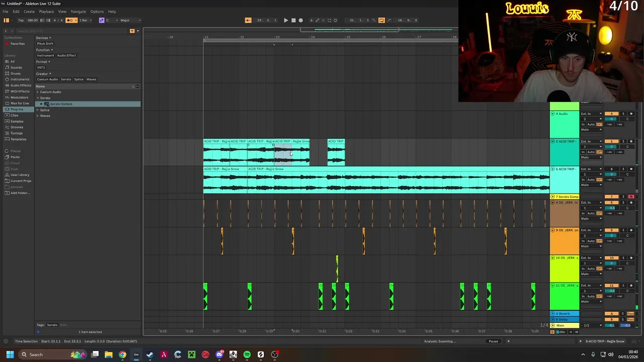644x362 pixels.
Task: Click the ACID TRIP clip before bar 25
Action: pos(336,152)
